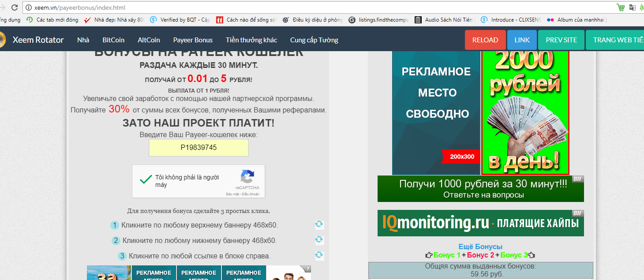Open the 'Cung cấp Tường' menu
The width and height of the screenshot is (644, 280).
[314, 40]
